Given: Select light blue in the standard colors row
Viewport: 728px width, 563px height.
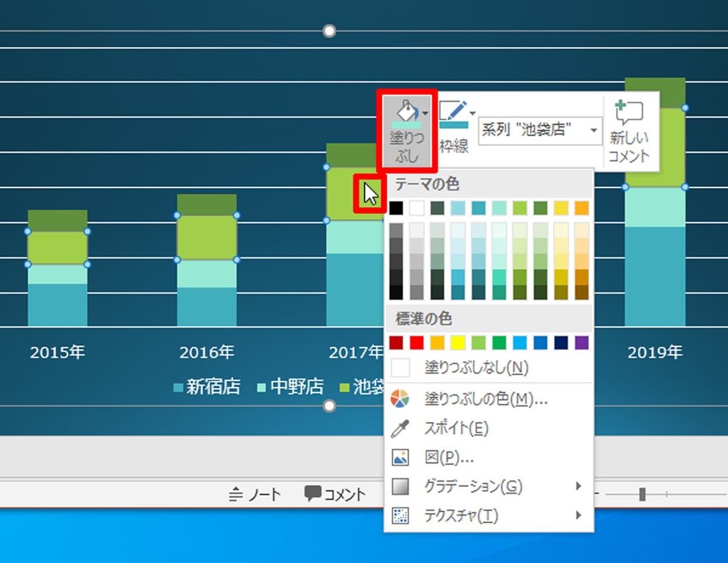Looking at the screenshot, I should 520,343.
